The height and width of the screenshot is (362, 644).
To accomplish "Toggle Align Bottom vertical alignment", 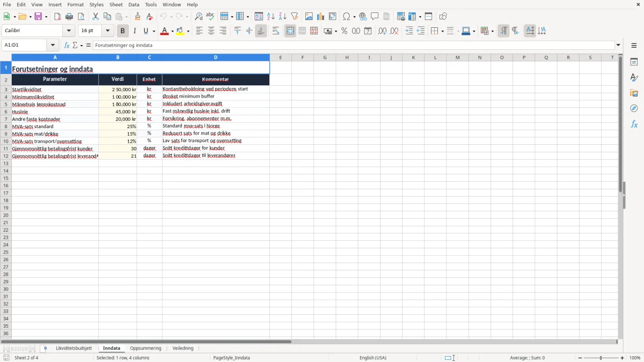I will click(x=261, y=31).
